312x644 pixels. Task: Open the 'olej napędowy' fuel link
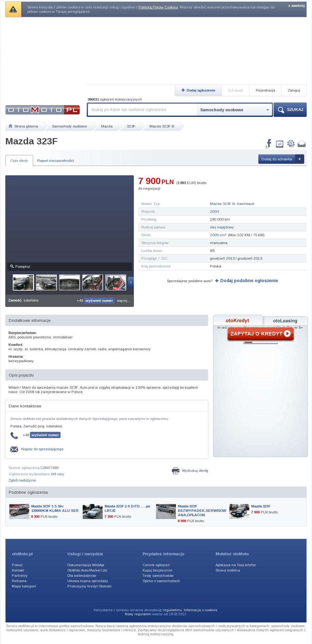(x=222, y=227)
